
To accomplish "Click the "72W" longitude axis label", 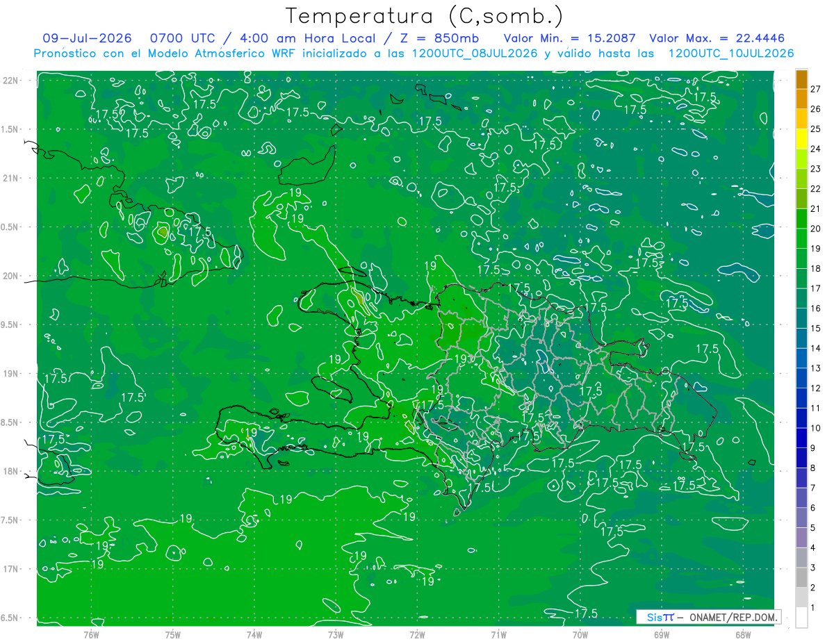I will click(x=417, y=635).
